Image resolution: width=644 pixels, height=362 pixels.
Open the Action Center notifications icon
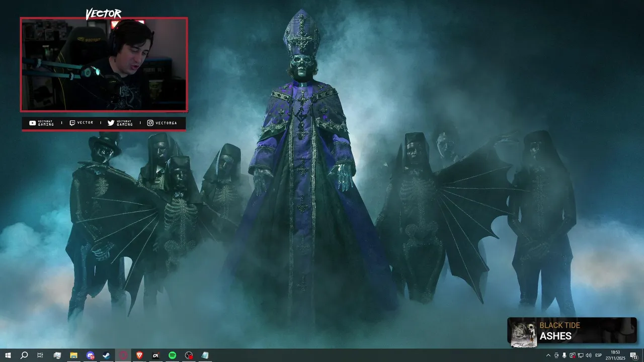[x=634, y=355]
